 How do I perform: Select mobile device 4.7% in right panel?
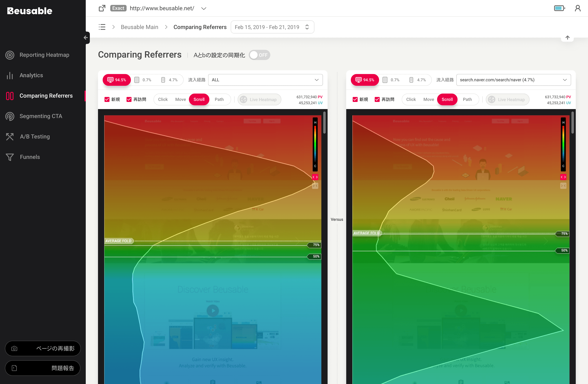pos(417,80)
